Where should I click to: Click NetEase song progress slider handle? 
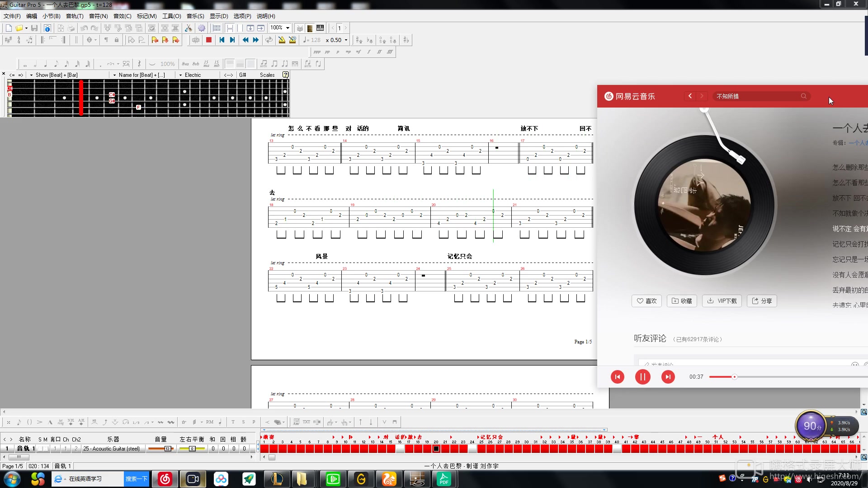734,377
